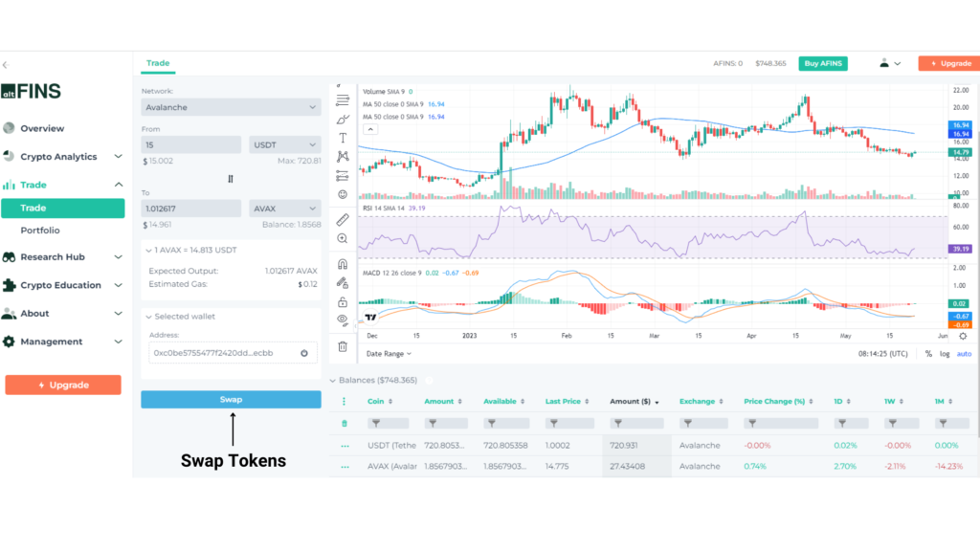Toggle lock all drawing tools
Screen dimensions: 980x551
(343, 301)
